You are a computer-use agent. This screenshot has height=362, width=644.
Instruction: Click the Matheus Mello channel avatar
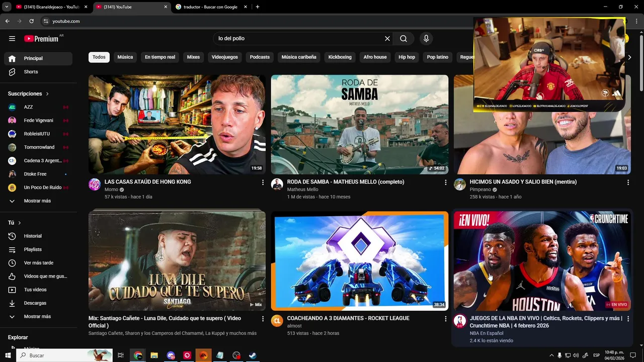(x=277, y=185)
